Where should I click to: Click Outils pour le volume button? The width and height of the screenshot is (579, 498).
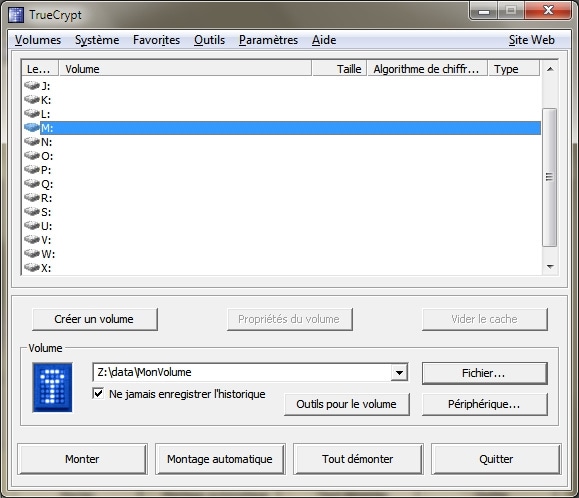(x=347, y=404)
